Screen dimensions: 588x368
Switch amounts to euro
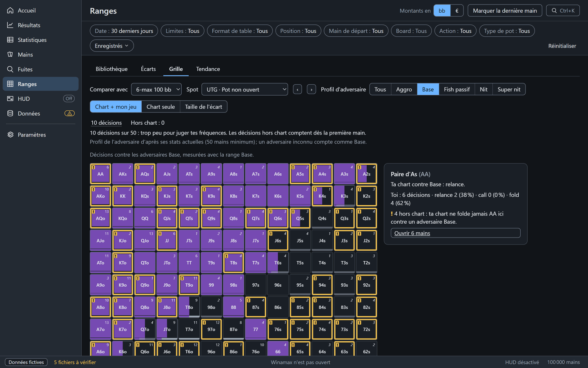[x=457, y=11]
